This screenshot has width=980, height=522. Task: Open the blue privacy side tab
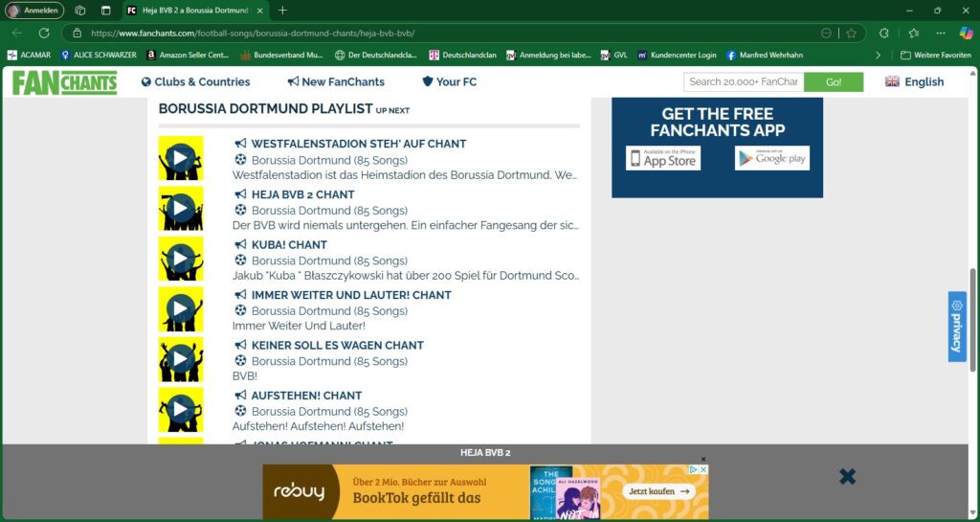[957, 327]
